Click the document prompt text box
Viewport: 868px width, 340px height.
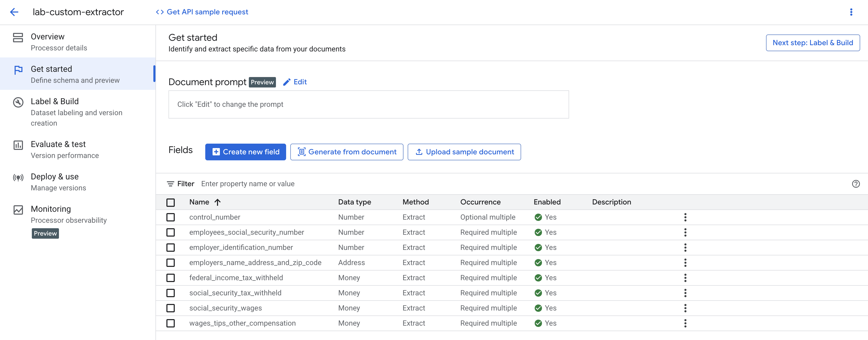(368, 104)
